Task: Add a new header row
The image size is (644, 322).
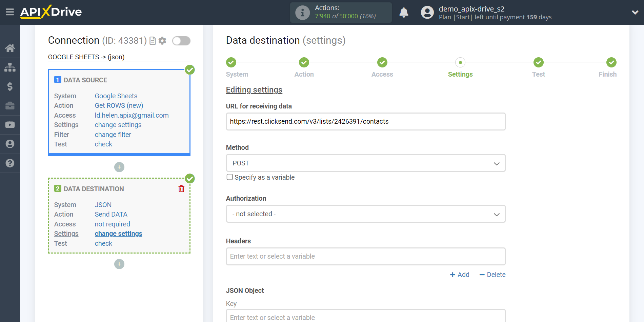Action: (x=460, y=275)
